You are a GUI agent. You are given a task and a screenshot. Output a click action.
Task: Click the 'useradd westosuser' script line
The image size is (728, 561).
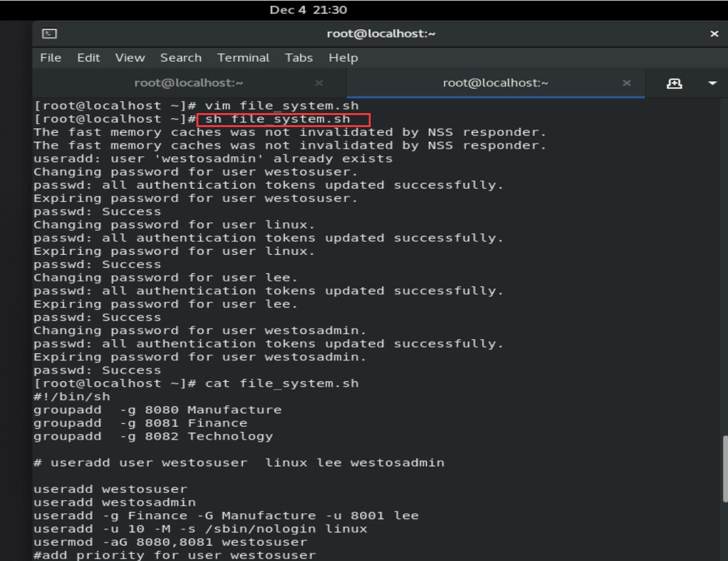111,489
